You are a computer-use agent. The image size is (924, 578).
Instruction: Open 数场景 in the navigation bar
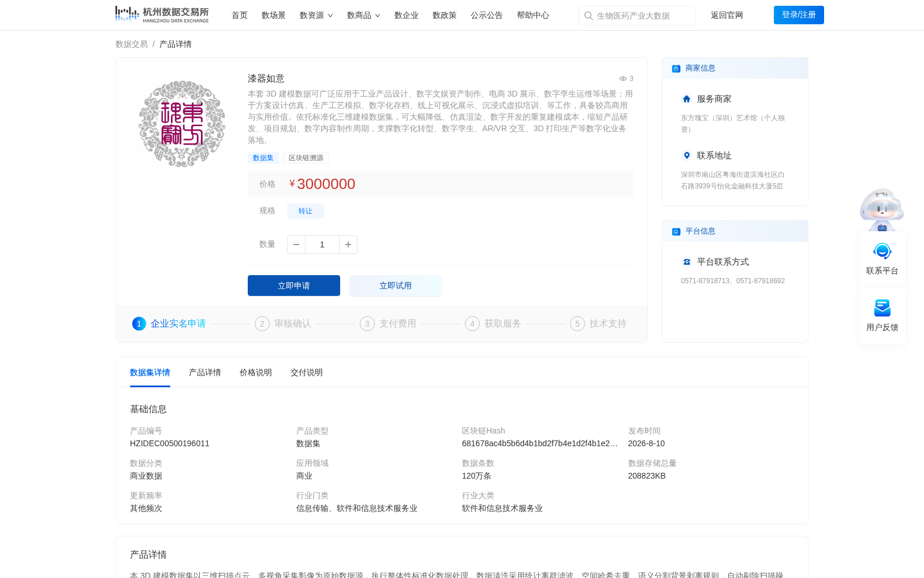(274, 16)
